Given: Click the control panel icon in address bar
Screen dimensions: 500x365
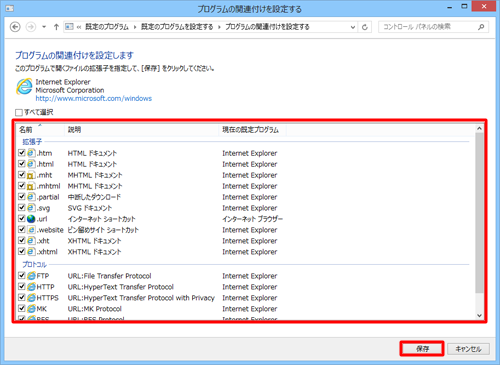Looking at the screenshot, I should tap(69, 27).
